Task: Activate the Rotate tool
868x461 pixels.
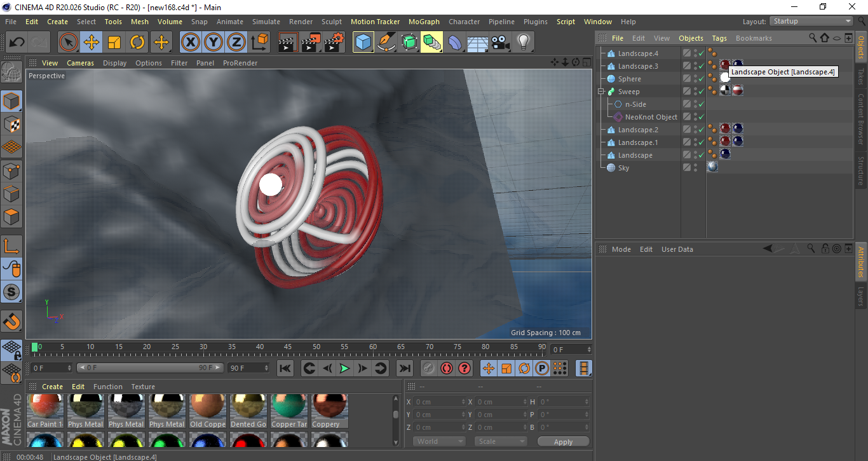Action: [137, 43]
